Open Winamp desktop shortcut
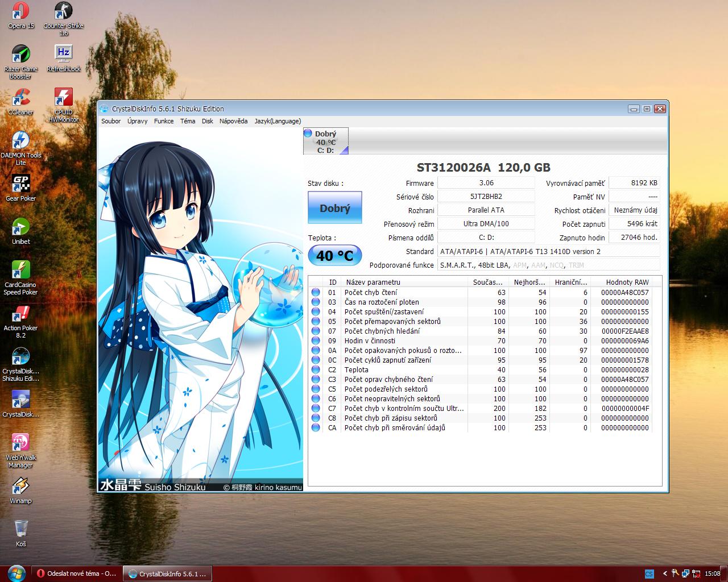The width and height of the screenshot is (728, 582). click(20, 488)
